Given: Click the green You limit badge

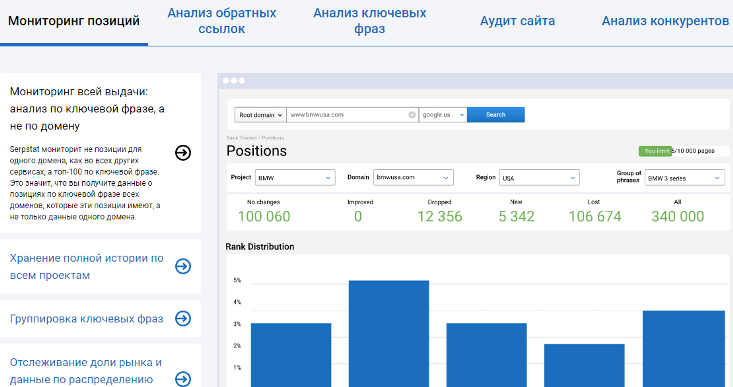Looking at the screenshot, I should pos(655,151).
